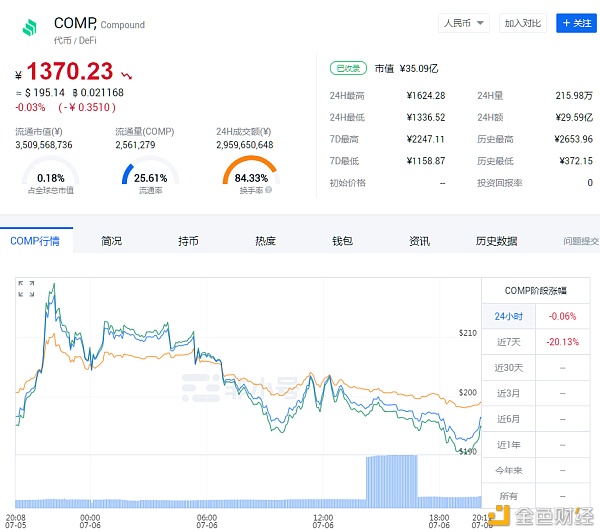Select the 24小时 period row

point(536,316)
